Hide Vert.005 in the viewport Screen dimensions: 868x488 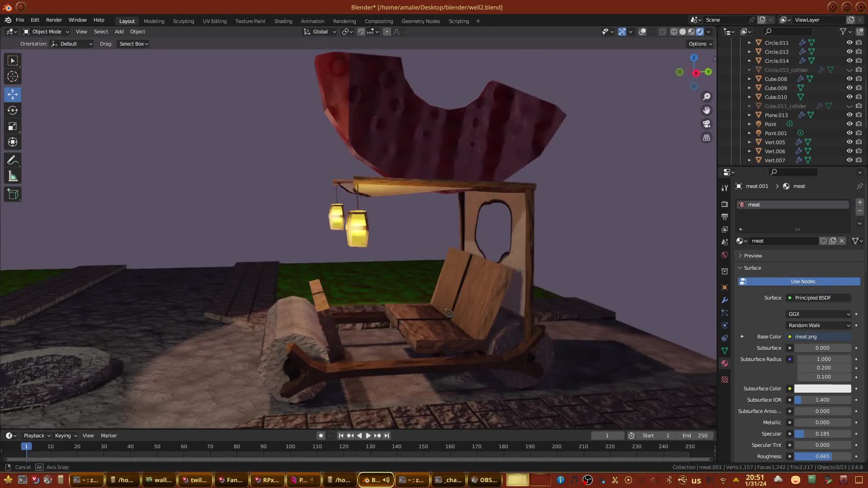(849, 142)
